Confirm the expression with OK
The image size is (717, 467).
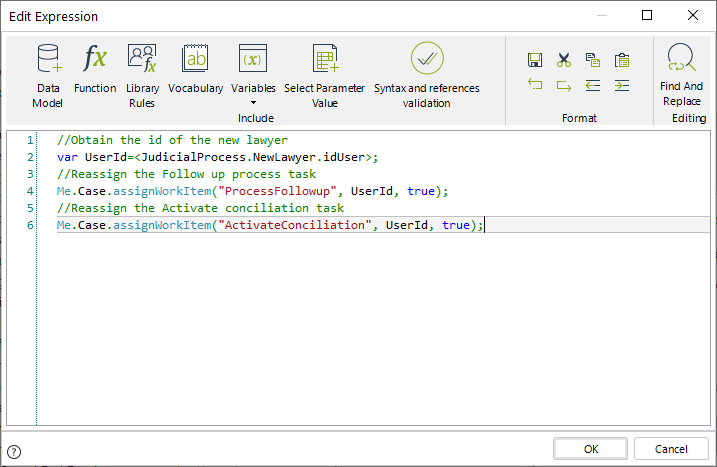click(590, 449)
